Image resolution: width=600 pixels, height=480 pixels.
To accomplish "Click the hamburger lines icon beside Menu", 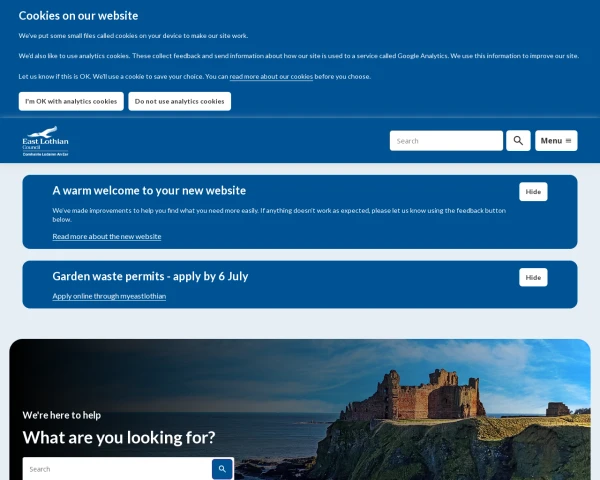I will (x=569, y=141).
